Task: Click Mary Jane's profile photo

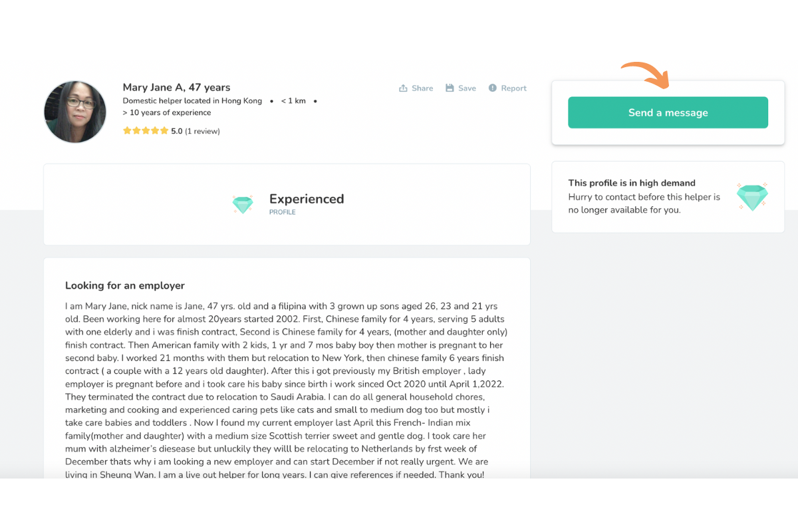Action: [74, 112]
